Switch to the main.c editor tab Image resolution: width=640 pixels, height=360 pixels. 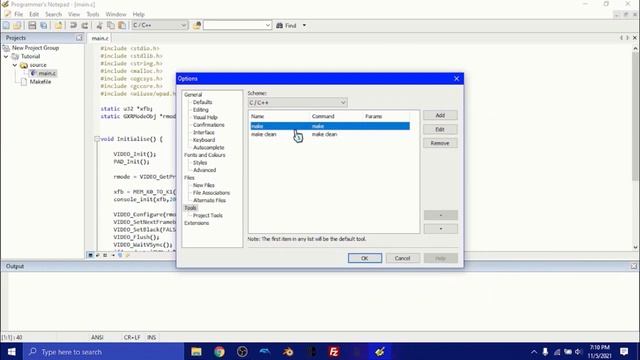pos(100,38)
